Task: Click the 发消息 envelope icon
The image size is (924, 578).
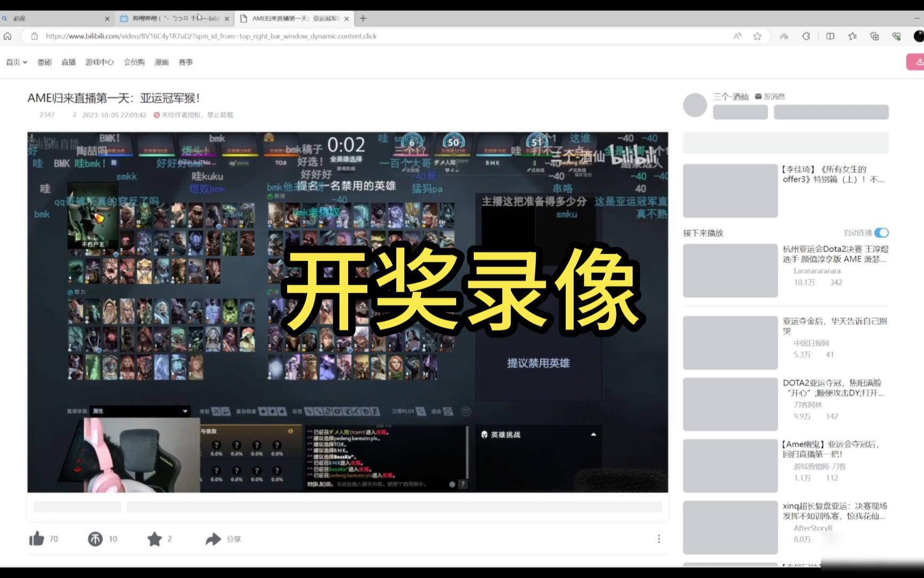Action: pos(758,96)
